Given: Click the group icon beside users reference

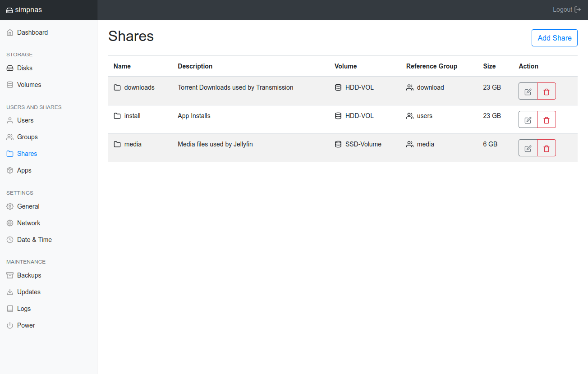Looking at the screenshot, I should click(410, 116).
